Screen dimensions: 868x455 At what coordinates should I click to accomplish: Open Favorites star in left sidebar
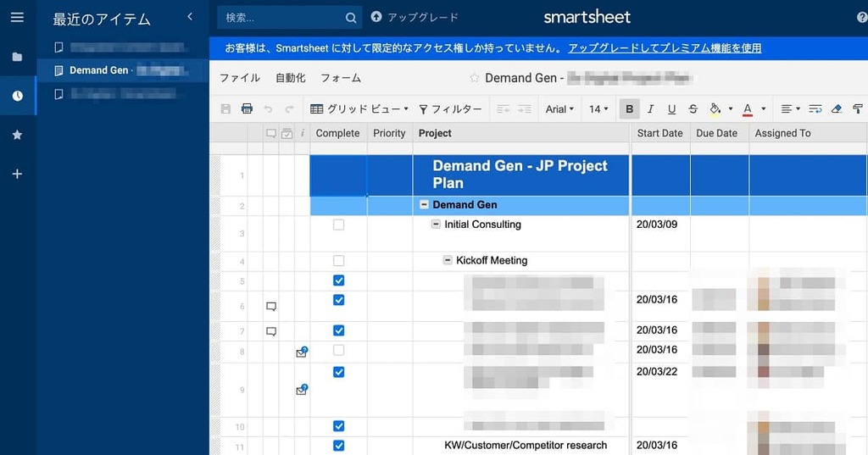pyautogui.click(x=17, y=135)
